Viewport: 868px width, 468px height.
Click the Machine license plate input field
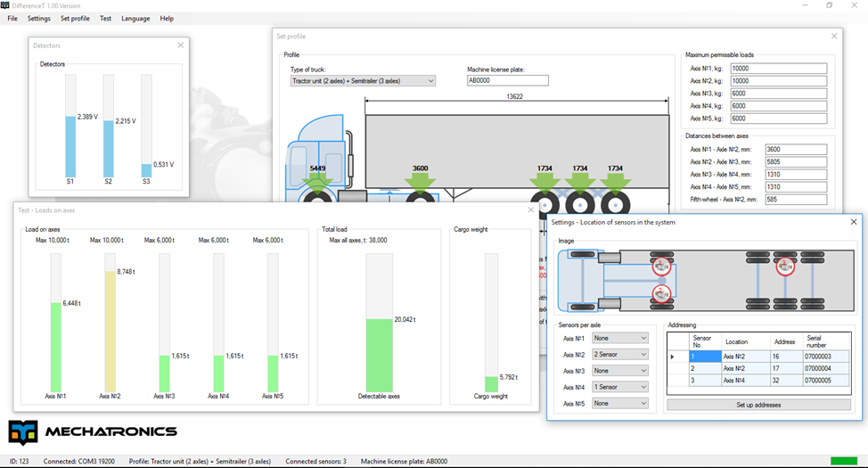pos(507,81)
